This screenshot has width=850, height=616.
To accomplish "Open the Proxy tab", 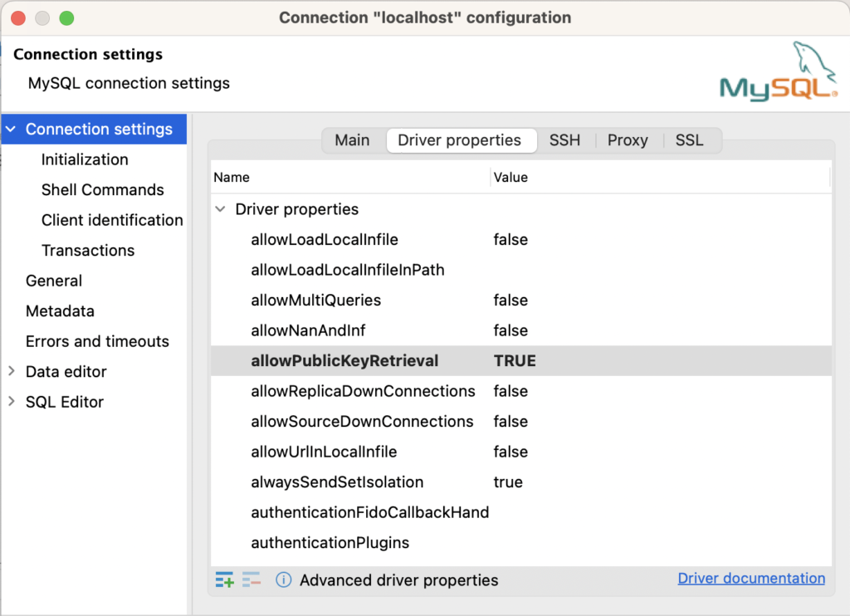I will (x=628, y=140).
